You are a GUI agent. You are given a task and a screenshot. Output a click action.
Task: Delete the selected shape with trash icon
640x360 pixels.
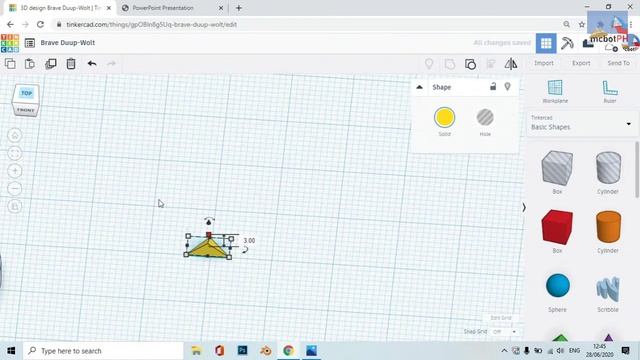coord(71,64)
